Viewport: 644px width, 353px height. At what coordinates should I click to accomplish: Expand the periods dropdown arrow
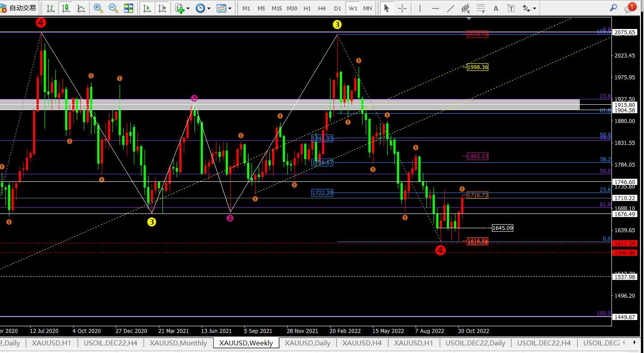point(209,8)
